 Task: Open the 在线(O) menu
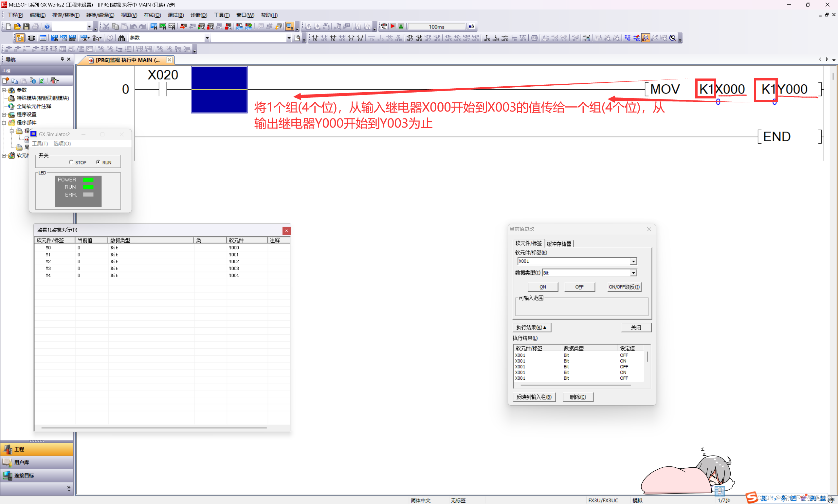point(152,15)
